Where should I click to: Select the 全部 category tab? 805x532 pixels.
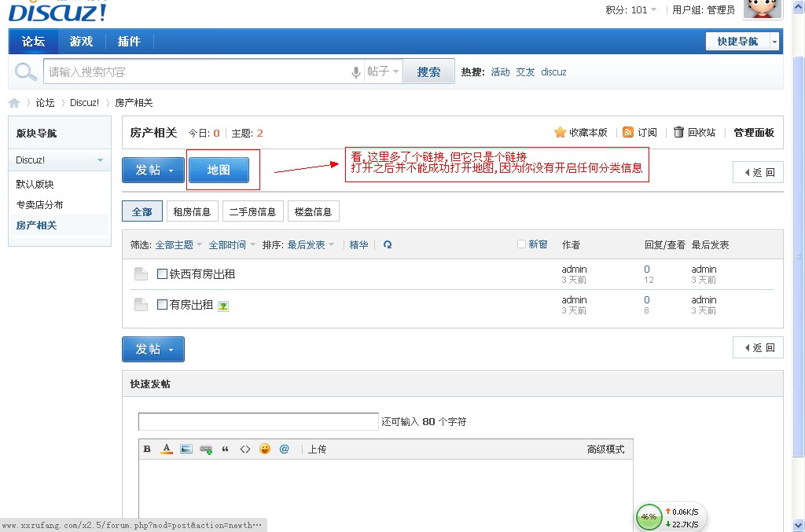142,211
